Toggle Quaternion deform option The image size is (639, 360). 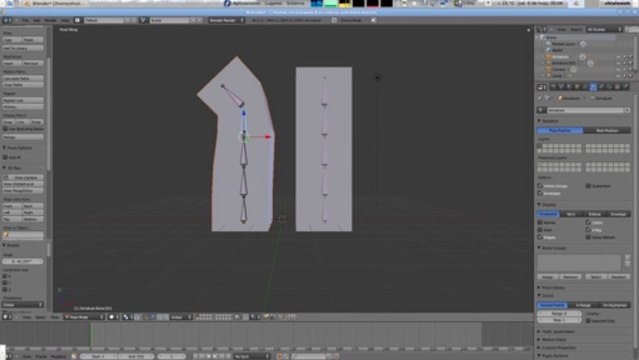click(588, 186)
